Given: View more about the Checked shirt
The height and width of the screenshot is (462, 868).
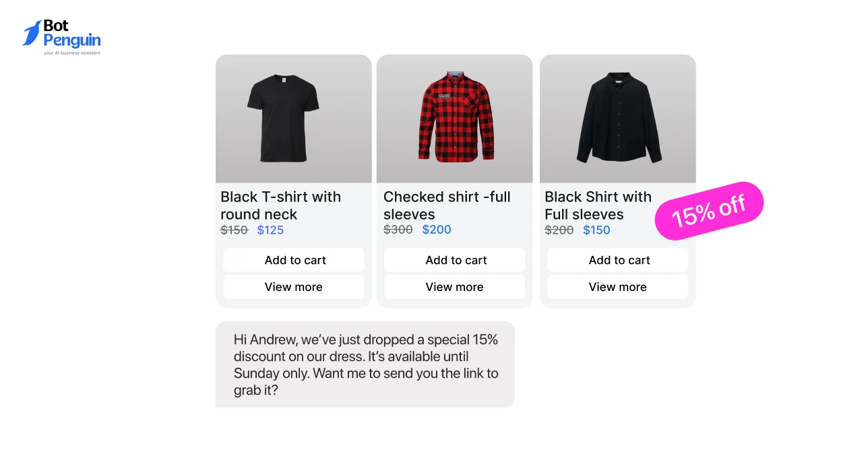Looking at the screenshot, I should pos(455,287).
